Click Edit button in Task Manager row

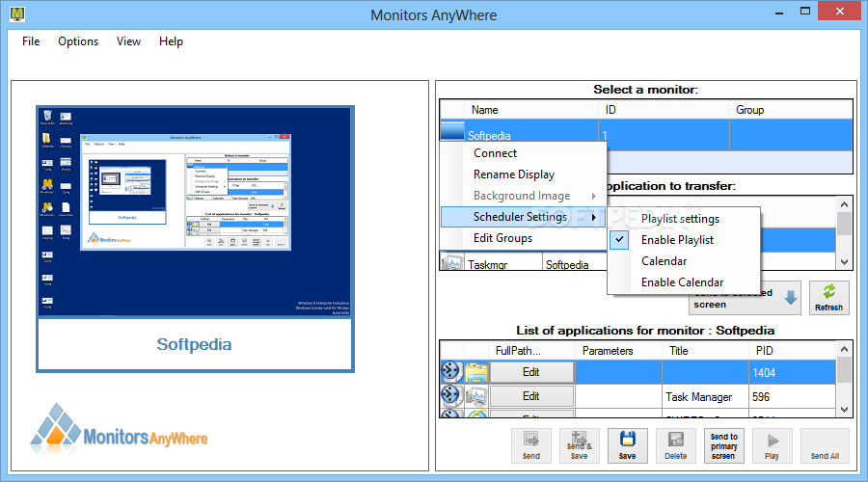pyautogui.click(x=531, y=396)
